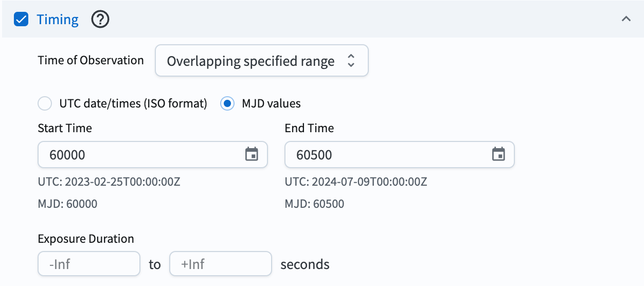Click the "Exposure Duration" label

tap(86, 239)
